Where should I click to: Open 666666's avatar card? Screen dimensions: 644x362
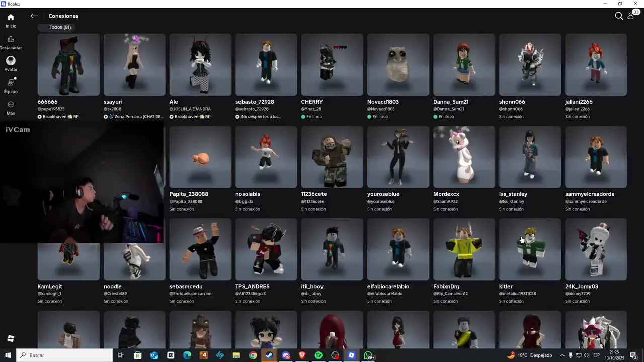click(68, 65)
